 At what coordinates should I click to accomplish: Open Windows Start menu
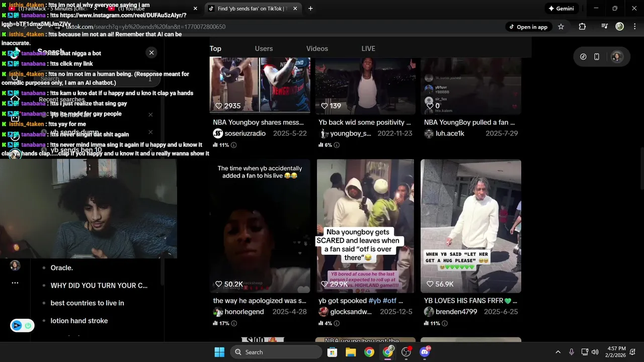point(219,352)
